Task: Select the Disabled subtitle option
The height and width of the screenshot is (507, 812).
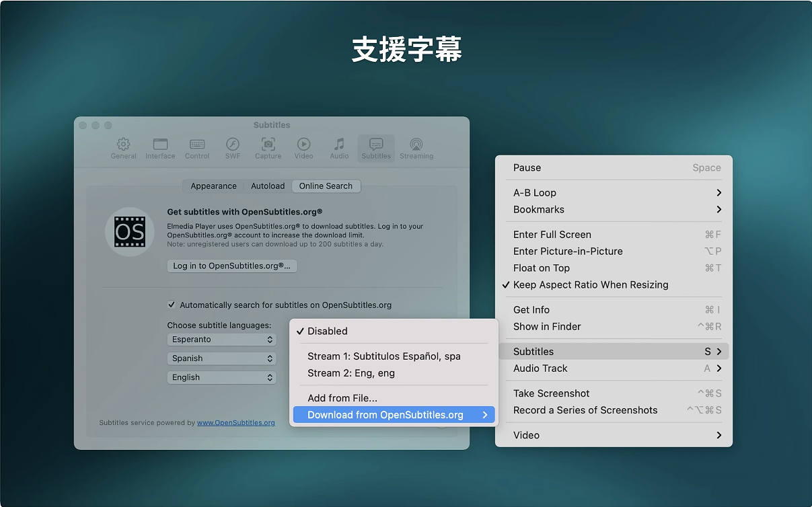Action: pyautogui.click(x=327, y=331)
